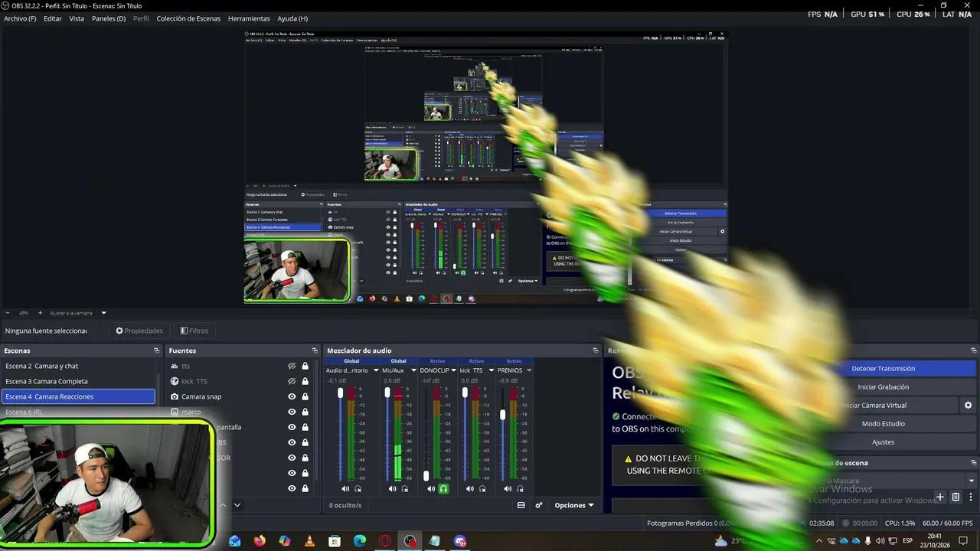980x551 pixels.
Task: Toggle DONOCLIP green headphone monitoring icon
Action: pyautogui.click(x=443, y=488)
